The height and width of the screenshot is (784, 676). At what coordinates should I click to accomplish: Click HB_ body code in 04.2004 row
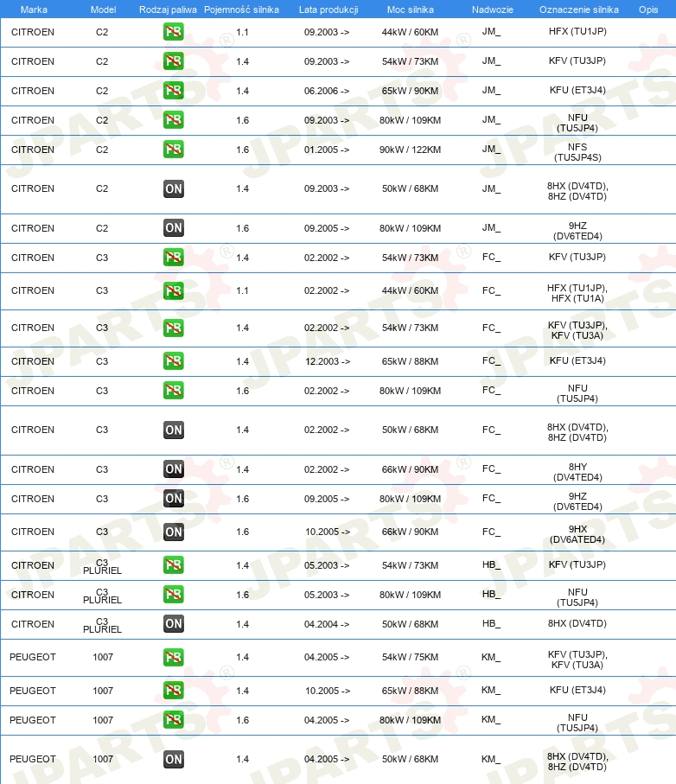(x=491, y=623)
